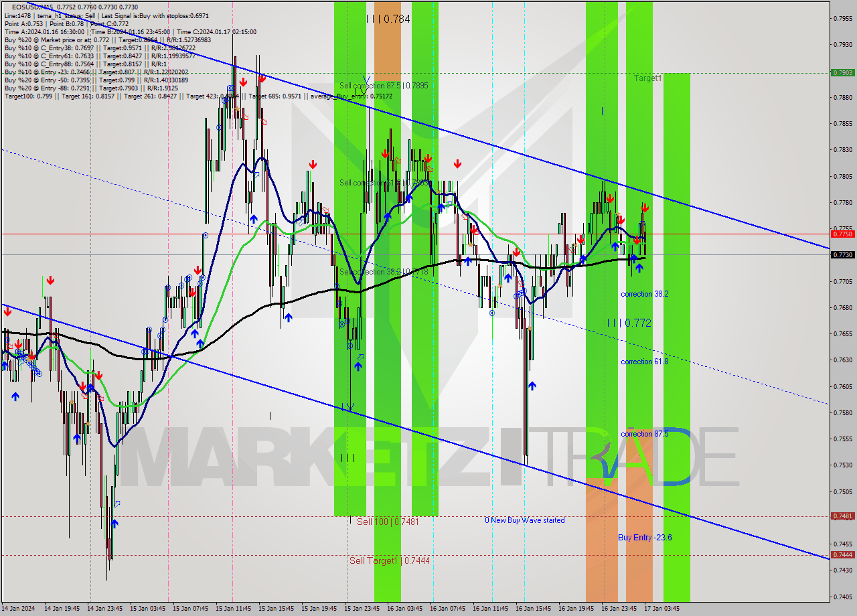The width and height of the screenshot is (857, 616).
Task: Click the '16 Jan 15:45' time axis label
Action: (x=534, y=609)
